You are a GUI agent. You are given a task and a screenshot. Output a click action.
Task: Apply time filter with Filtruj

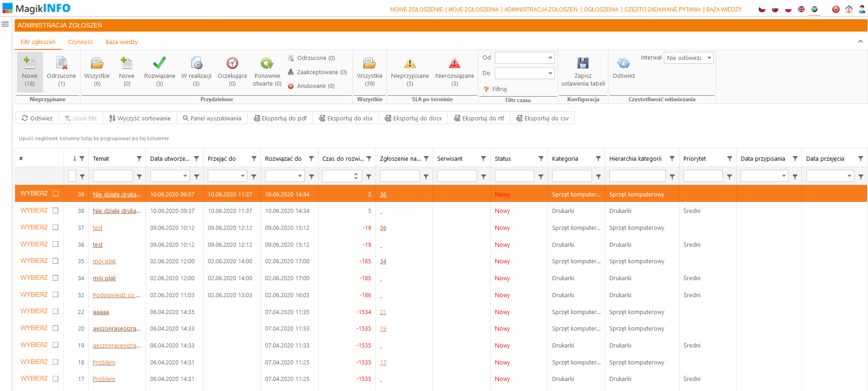click(x=495, y=89)
